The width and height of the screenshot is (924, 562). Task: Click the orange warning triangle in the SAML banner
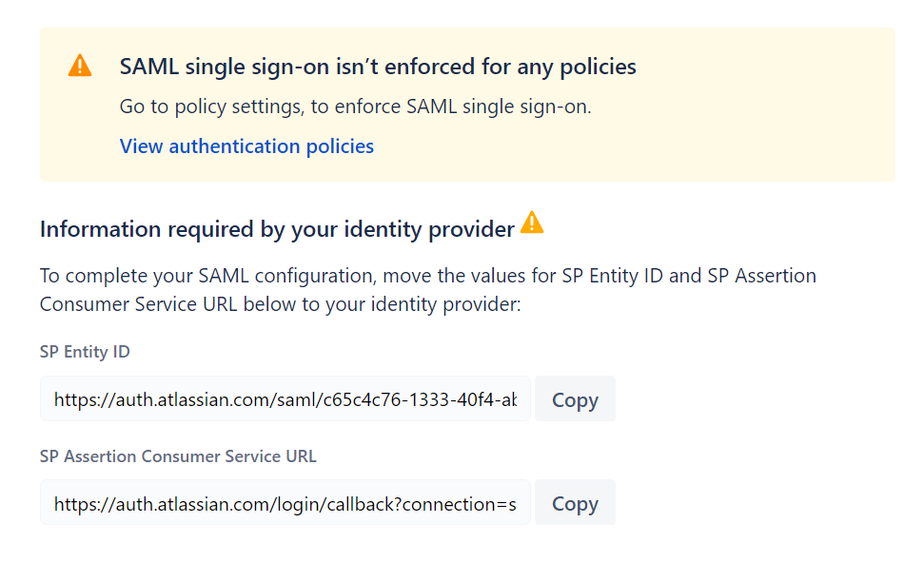pos(80,66)
